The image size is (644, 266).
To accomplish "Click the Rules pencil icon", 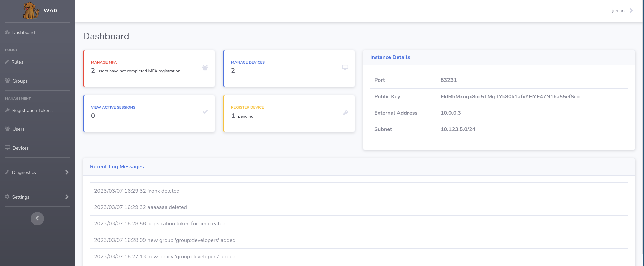I will tap(7, 62).
